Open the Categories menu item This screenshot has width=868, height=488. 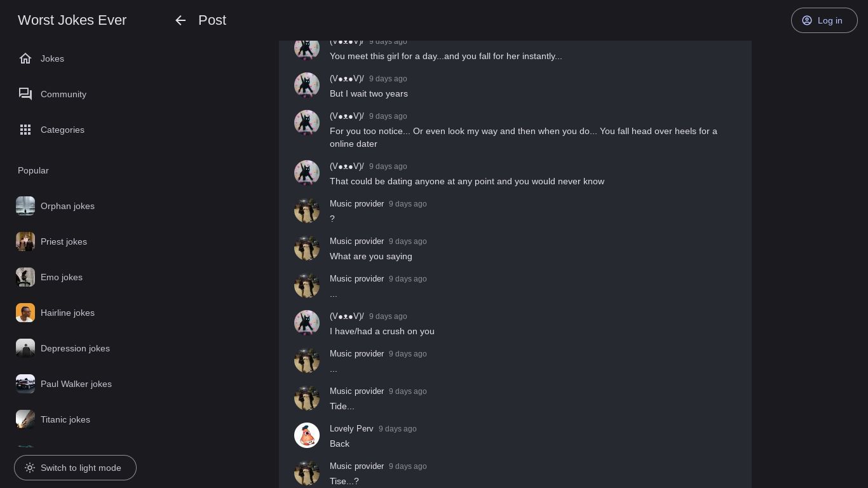pos(62,130)
